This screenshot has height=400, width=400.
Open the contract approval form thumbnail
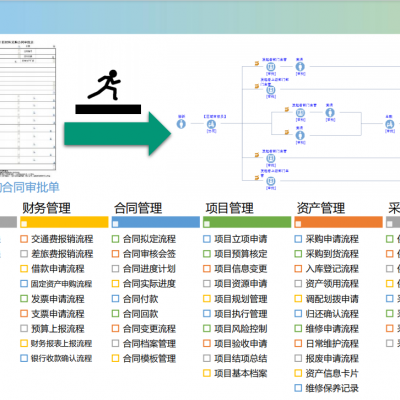coord(28,108)
